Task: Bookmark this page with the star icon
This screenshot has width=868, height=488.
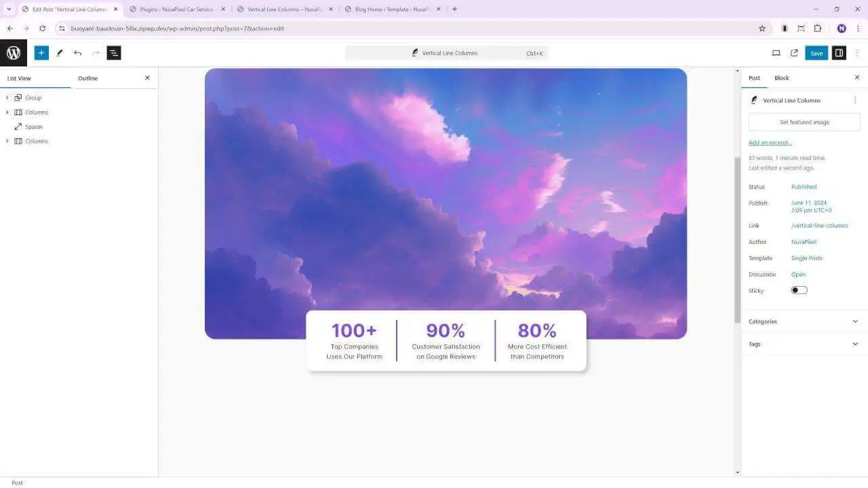Action: 762,28
